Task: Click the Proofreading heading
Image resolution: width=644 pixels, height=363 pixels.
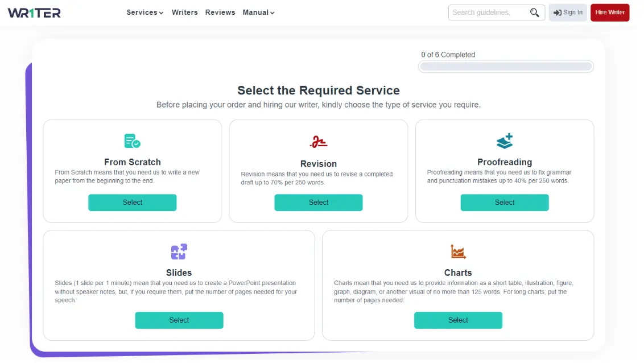Action: point(505,162)
